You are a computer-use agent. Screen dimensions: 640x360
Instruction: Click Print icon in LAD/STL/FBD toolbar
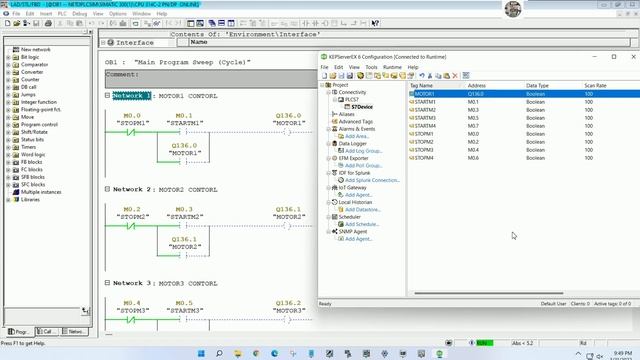(48, 23)
